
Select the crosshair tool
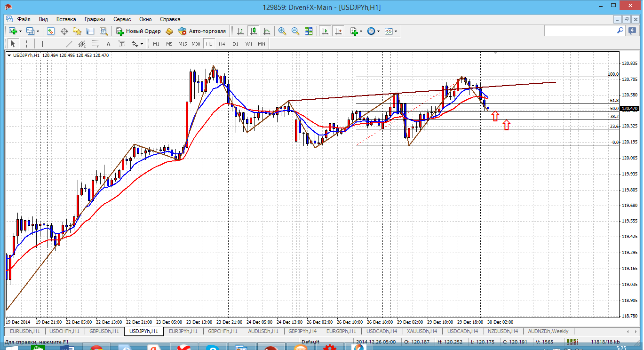pyautogui.click(x=27, y=44)
